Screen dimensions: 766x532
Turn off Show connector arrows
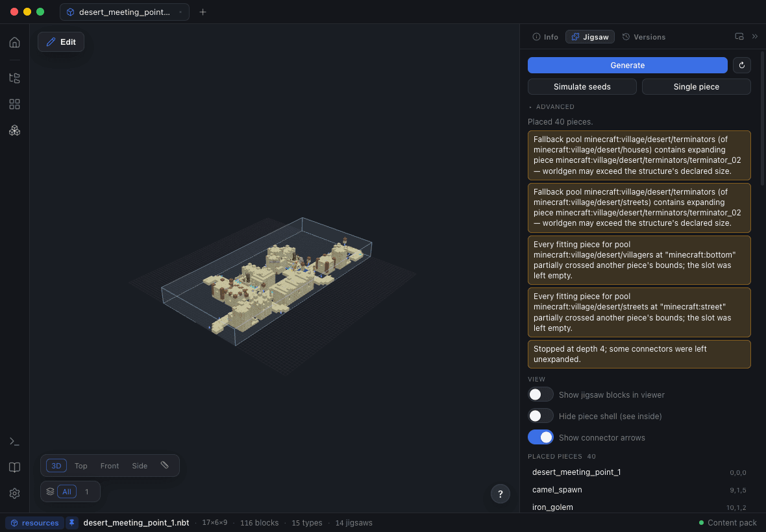click(x=540, y=437)
